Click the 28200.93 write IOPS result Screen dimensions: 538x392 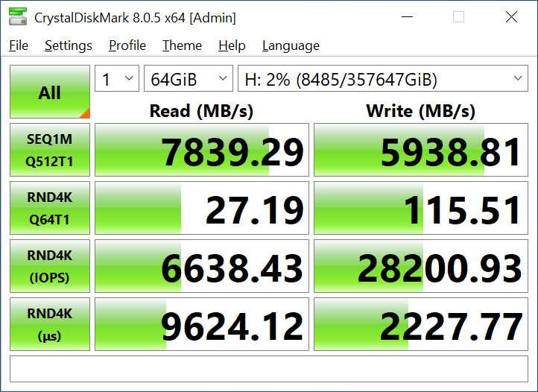[418, 267]
